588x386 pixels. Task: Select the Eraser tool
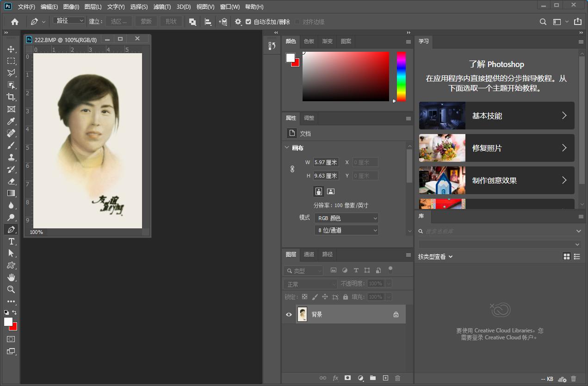pyautogui.click(x=11, y=181)
